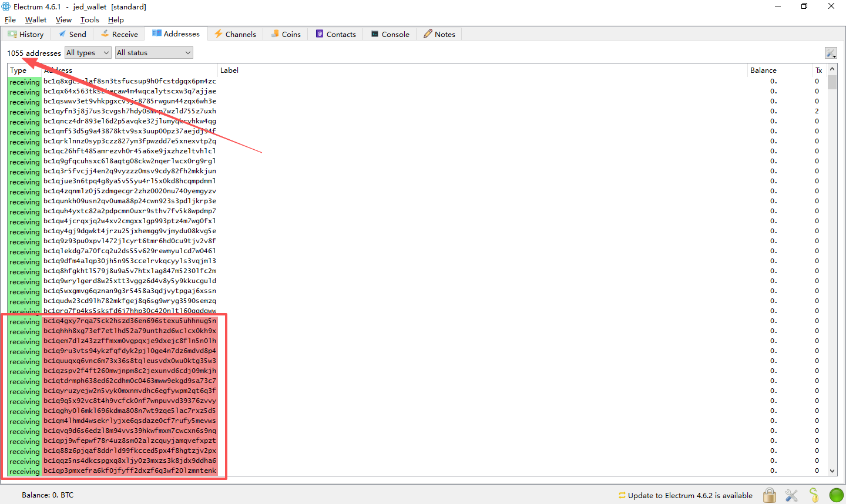
Task: Switch to the History tab
Action: (x=26, y=34)
